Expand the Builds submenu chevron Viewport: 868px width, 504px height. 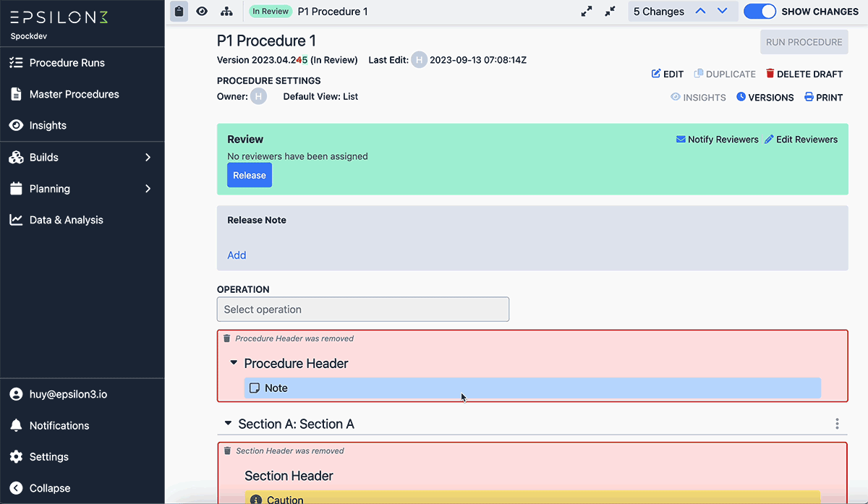point(148,157)
